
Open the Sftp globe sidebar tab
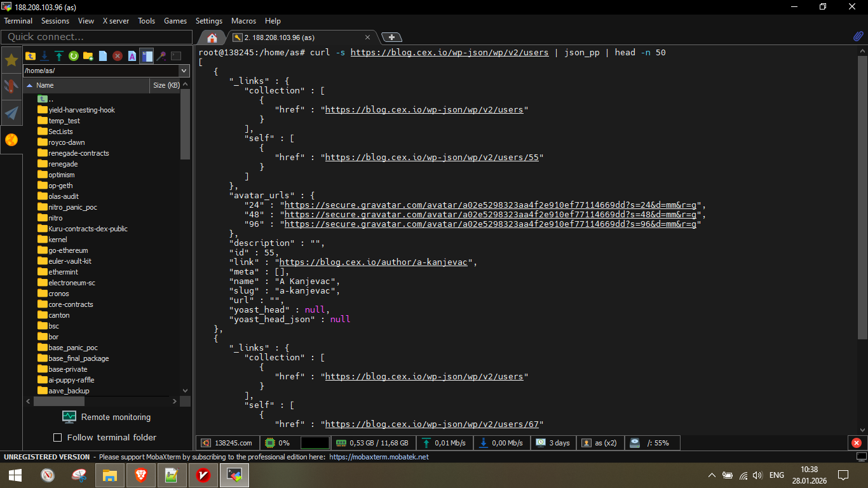pyautogui.click(x=11, y=140)
